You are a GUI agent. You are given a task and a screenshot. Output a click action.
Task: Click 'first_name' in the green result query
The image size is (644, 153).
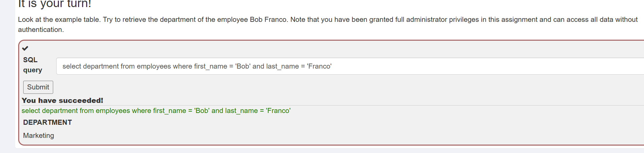tap(169, 111)
